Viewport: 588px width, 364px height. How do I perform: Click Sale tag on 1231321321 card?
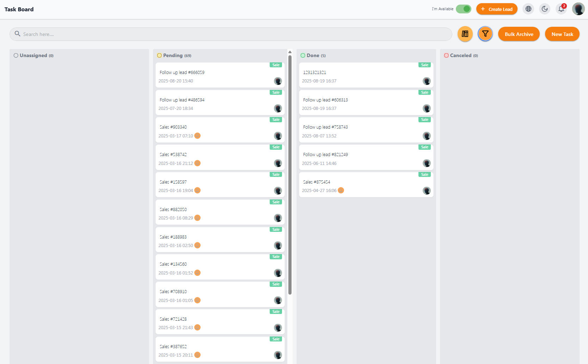pyautogui.click(x=424, y=65)
